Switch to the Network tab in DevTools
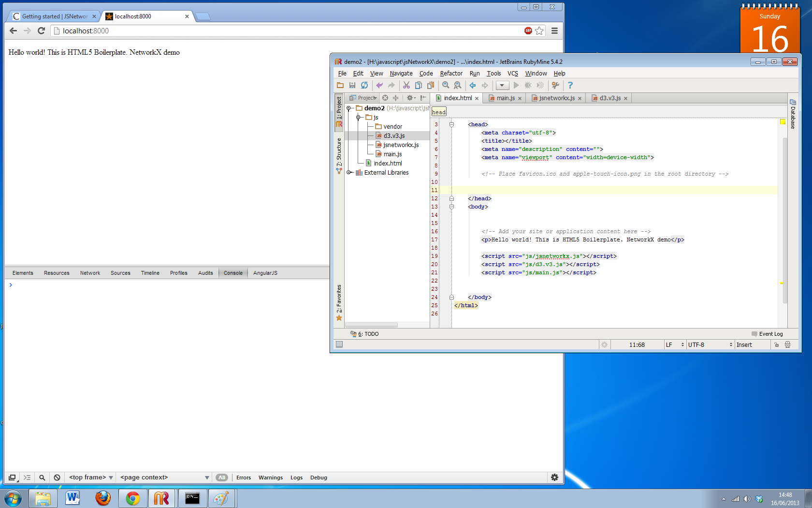This screenshot has height=508, width=812. click(90, 273)
